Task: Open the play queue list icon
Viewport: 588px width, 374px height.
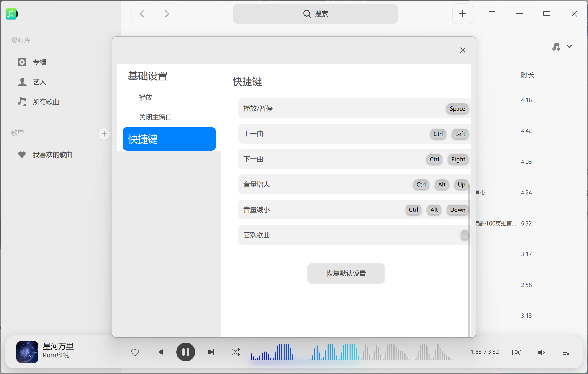Action: tap(567, 352)
